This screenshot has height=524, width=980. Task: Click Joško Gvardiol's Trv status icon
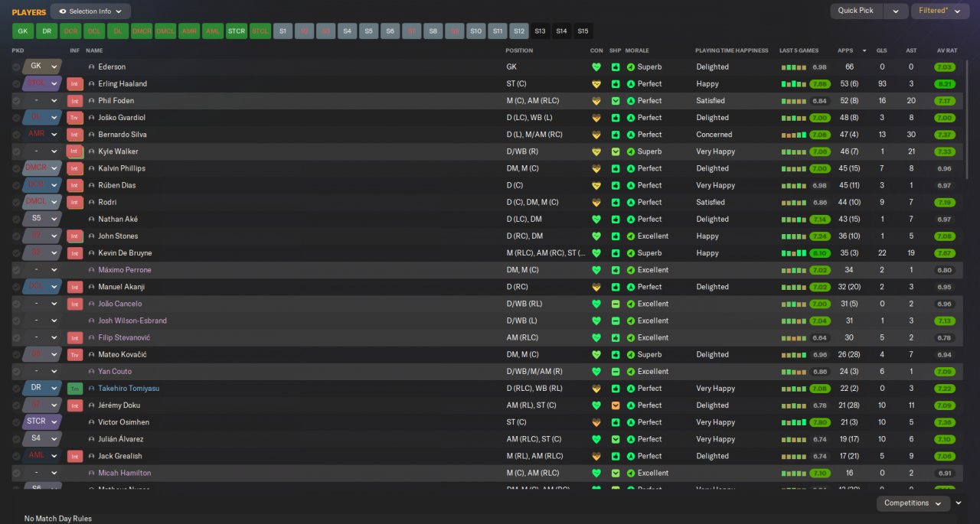point(74,118)
